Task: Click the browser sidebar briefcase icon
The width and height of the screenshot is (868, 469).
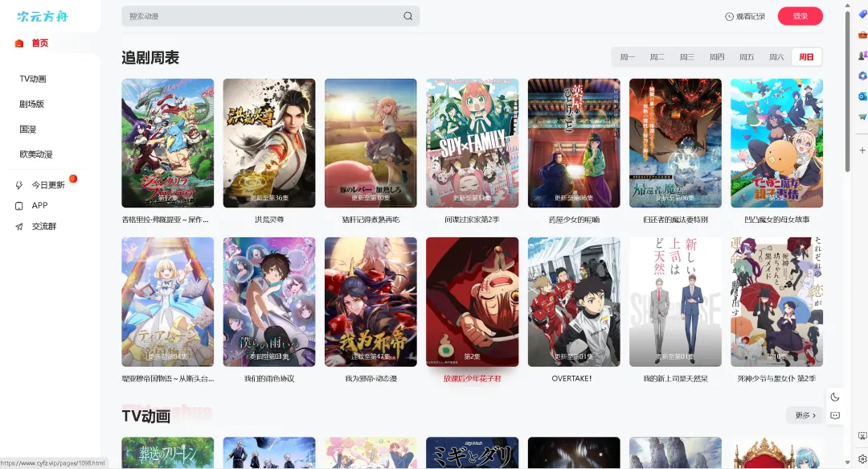Action: pyautogui.click(x=862, y=35)
